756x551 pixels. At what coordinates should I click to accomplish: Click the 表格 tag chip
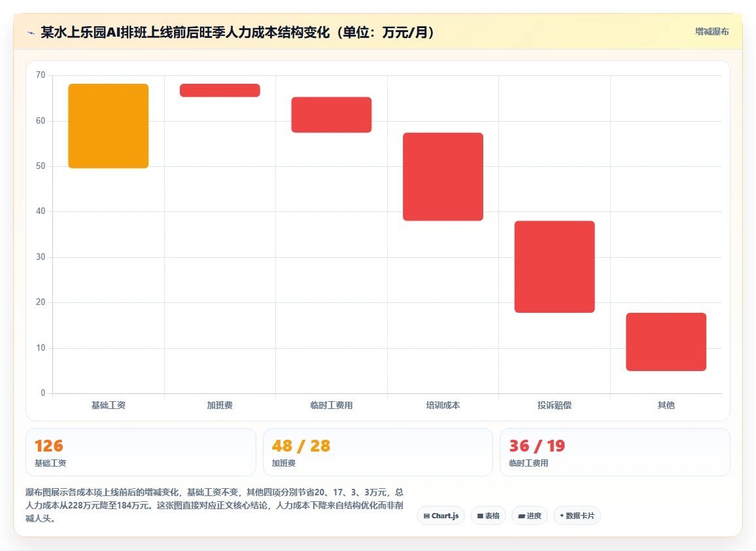(x=488, y=516)
